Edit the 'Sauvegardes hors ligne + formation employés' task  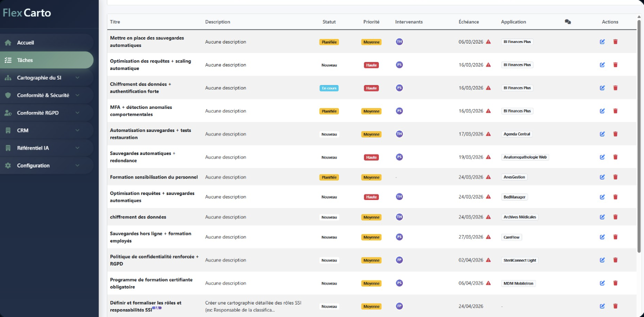pos(602,237)
